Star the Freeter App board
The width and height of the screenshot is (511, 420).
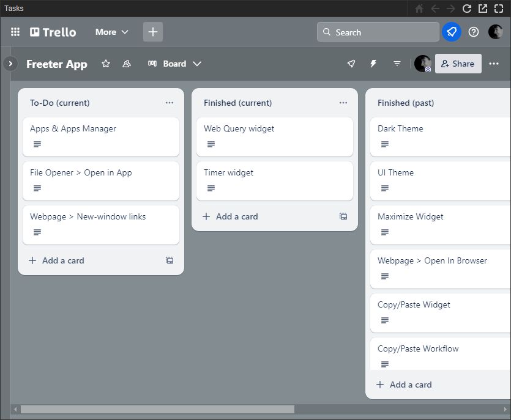click(105, 64)
